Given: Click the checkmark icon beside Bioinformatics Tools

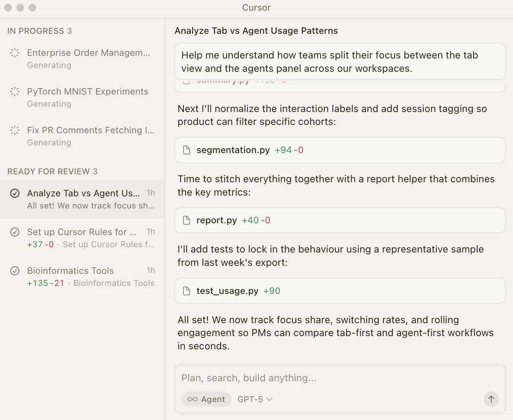Looking at the screenshot, I should [15, 270].
